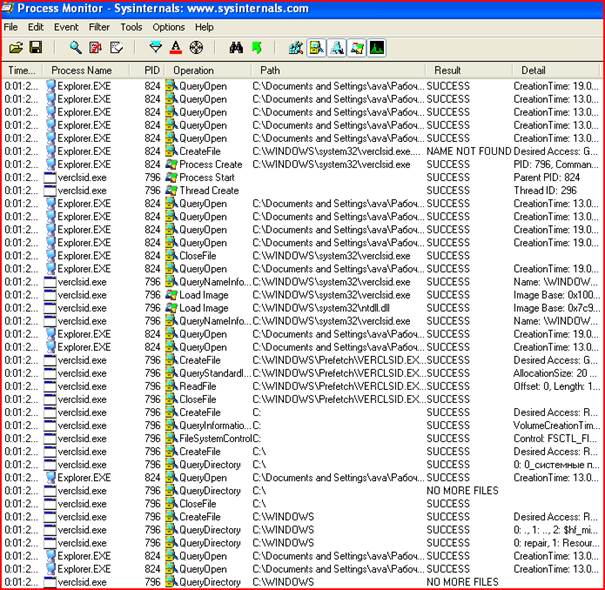Open the Tools menu

point(131,27)
